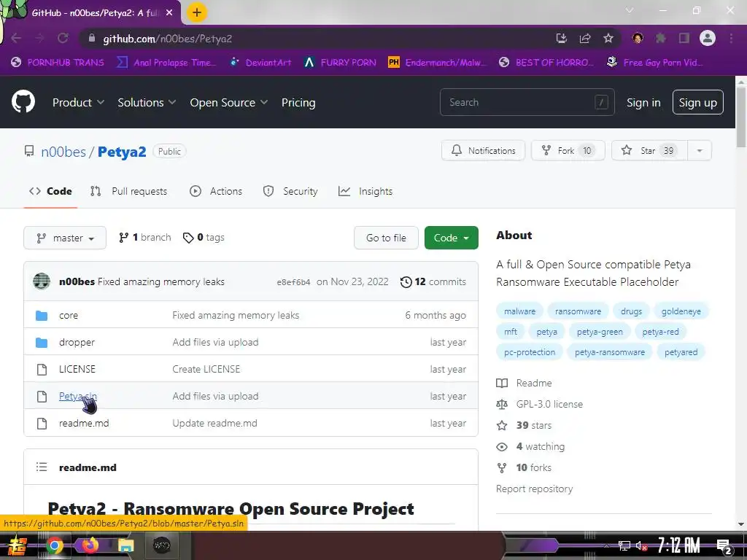Fork the repository with Fork button

tap(568, 150)
